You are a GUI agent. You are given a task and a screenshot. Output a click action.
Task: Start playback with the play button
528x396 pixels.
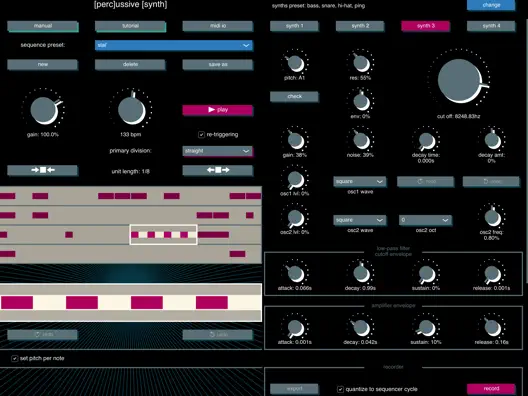click(218, 110)
